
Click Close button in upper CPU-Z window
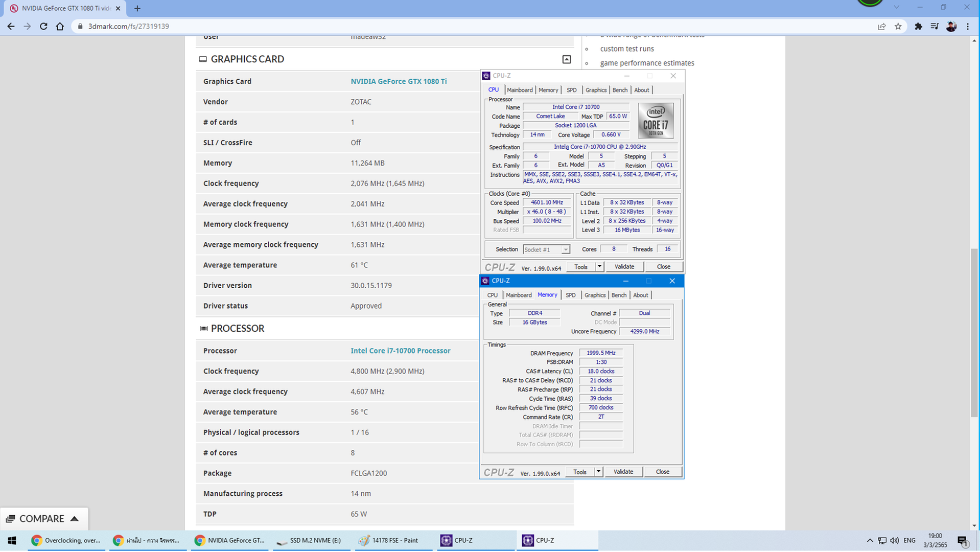tap(663, 267)
